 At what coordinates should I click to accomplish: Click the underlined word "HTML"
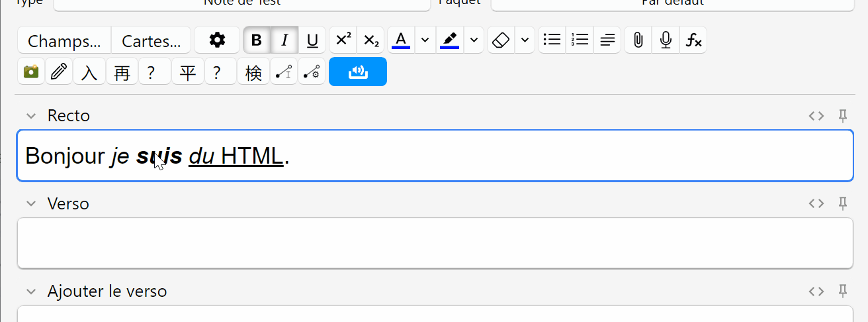click(251, 156)
